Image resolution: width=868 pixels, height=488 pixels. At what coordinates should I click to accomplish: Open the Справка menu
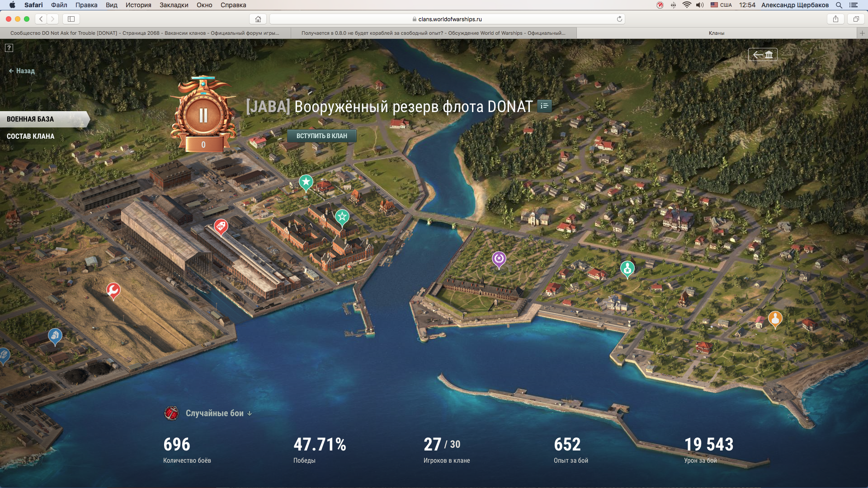233,5
